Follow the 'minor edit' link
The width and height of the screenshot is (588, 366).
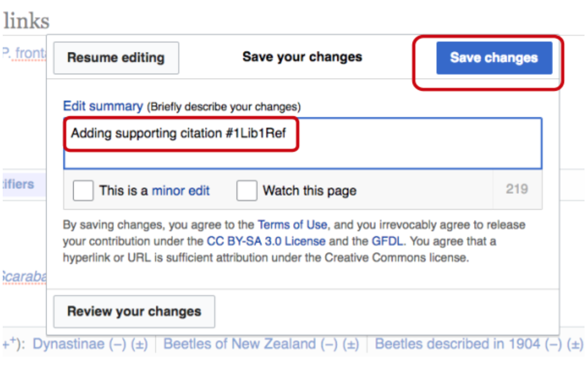coord(180,190)
